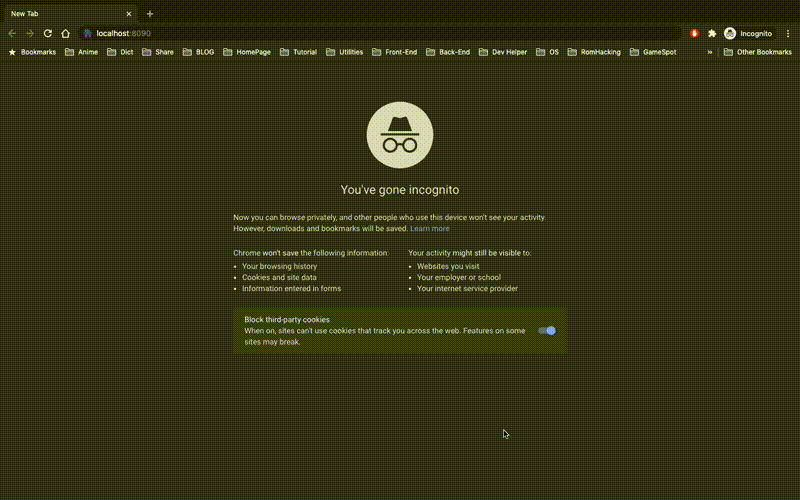
Task: Follow the Learn more link
Action: 430,229
